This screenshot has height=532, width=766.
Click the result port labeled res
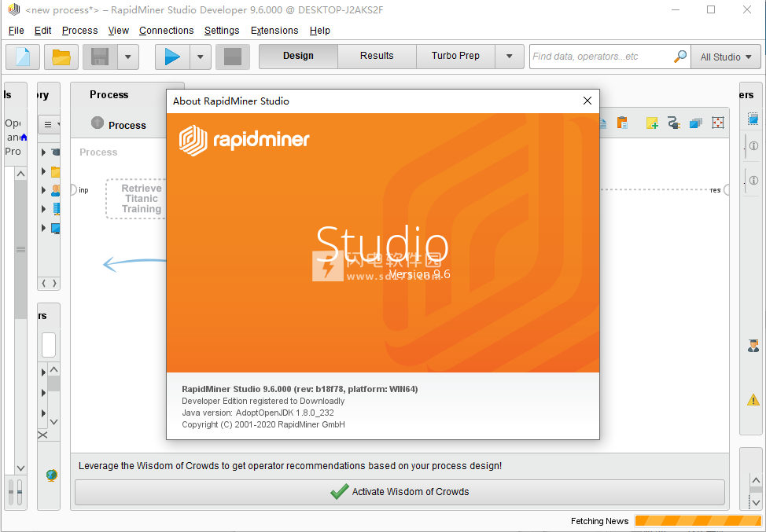pos(726,190)
